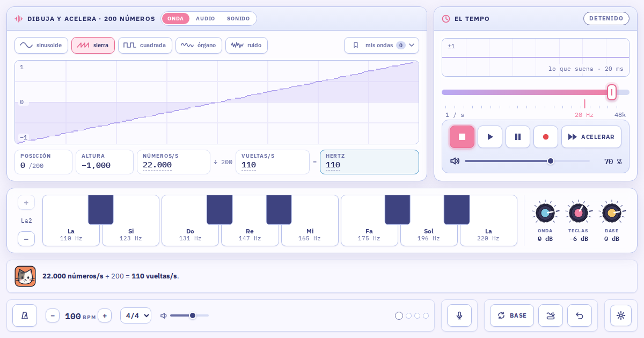This screenshot has height=338, width=644.
Task: Click the microphone button
Action: [x=459, y=315]
